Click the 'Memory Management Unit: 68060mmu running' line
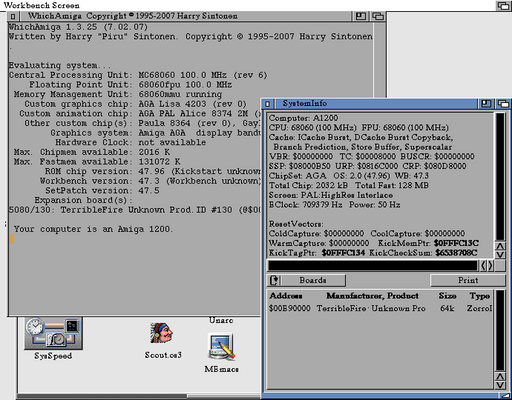The width and height of the screenshot is (512, 400). pyautogui.click(x=118, y=94)
